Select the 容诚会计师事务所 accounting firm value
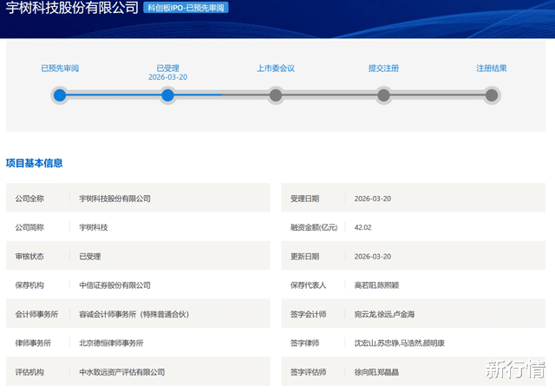This screenshot has height=392, width=555. 134,314
